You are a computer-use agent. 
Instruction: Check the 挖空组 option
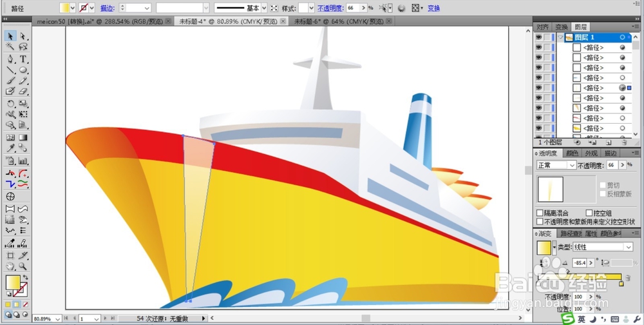coord(589,213)
